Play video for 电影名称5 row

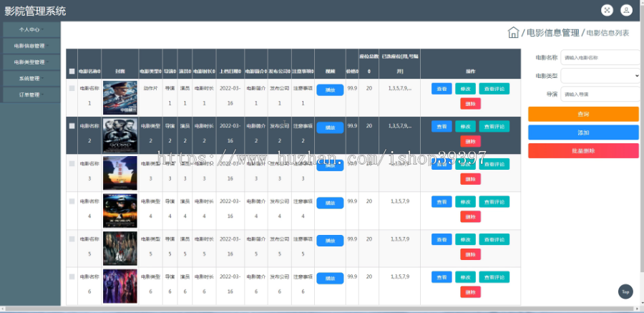click(330, 241)
